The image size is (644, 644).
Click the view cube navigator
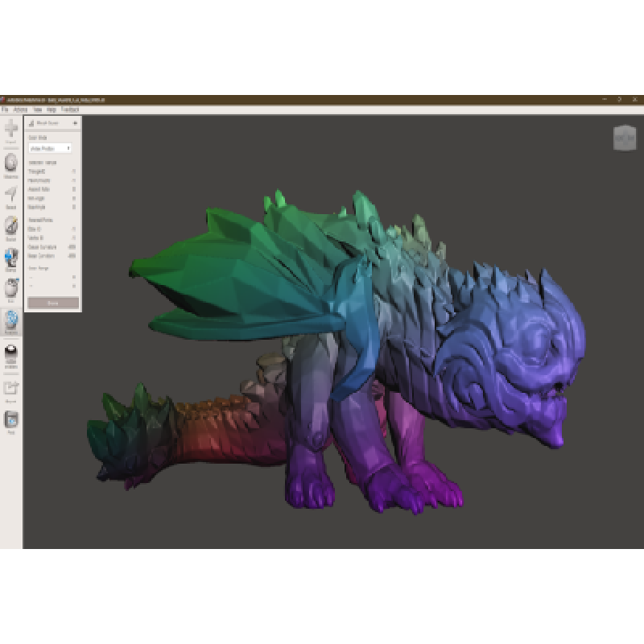click(x=624, y=138)
